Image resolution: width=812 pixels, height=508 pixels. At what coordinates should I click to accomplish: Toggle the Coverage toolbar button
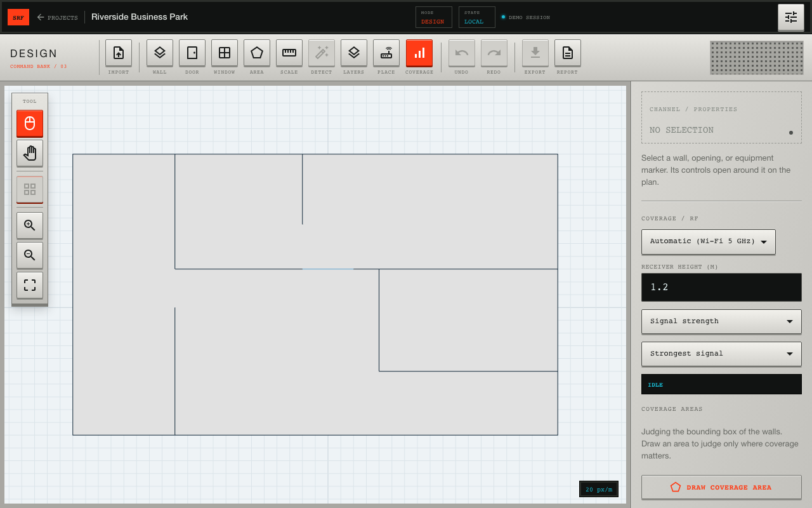pyautogui.click(x=419, y=53)
